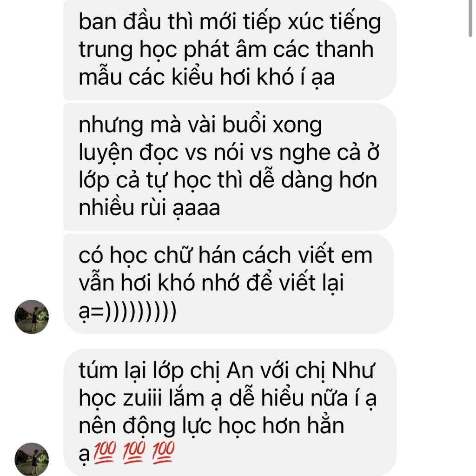Screen dimensions: 476x476
Task: Click the last red 100 emoji
Action: pyautogui.click(x=163, y=453)
